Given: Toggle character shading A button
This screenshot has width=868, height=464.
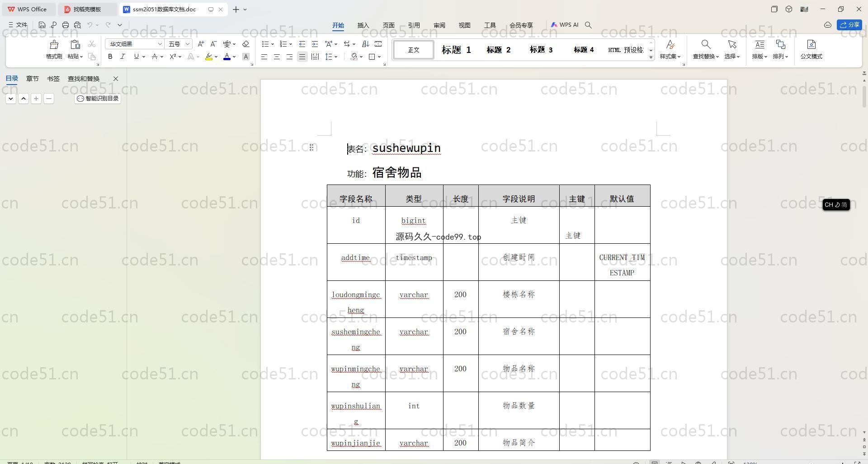Looking at the screenshot, I should 246,57.
